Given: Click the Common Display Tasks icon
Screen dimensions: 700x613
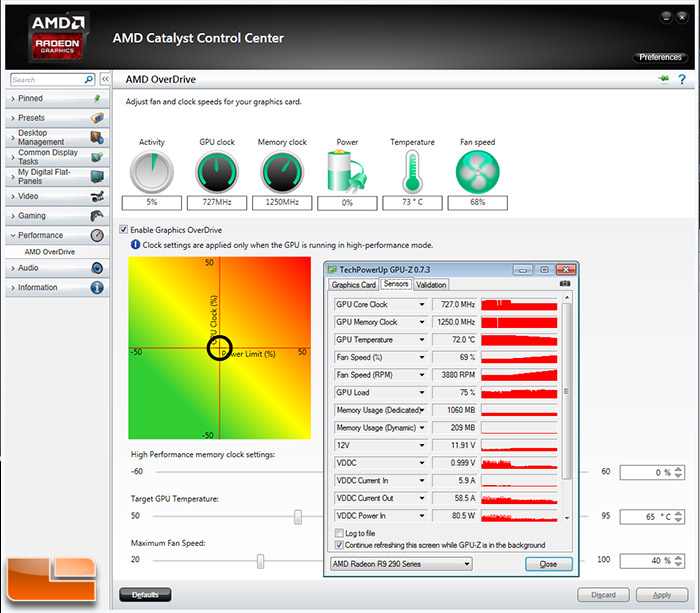Looking at the screenshot, I should [97, 157].
